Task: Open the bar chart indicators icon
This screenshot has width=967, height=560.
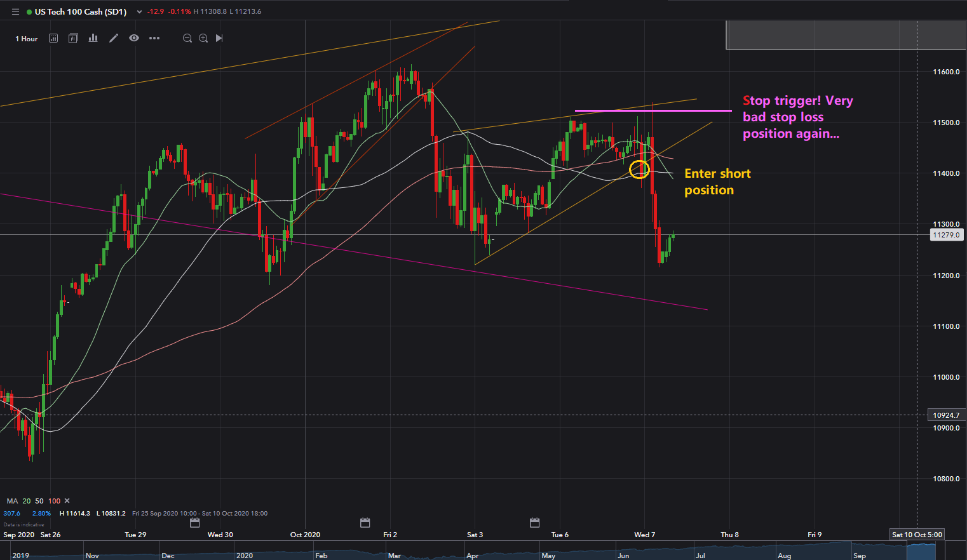Action: click(93, 38)
